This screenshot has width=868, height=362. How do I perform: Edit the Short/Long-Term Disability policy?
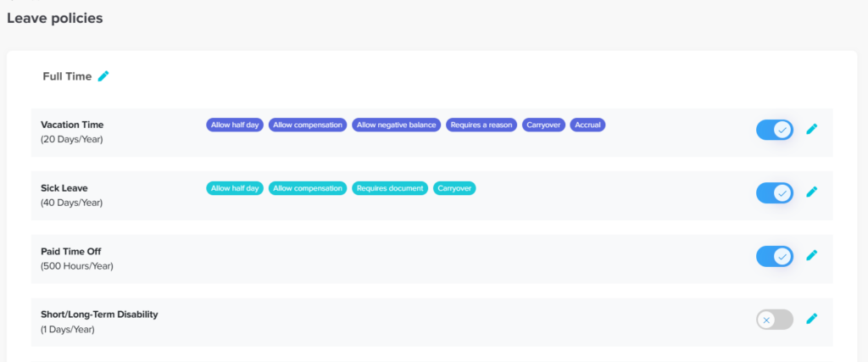811,319
